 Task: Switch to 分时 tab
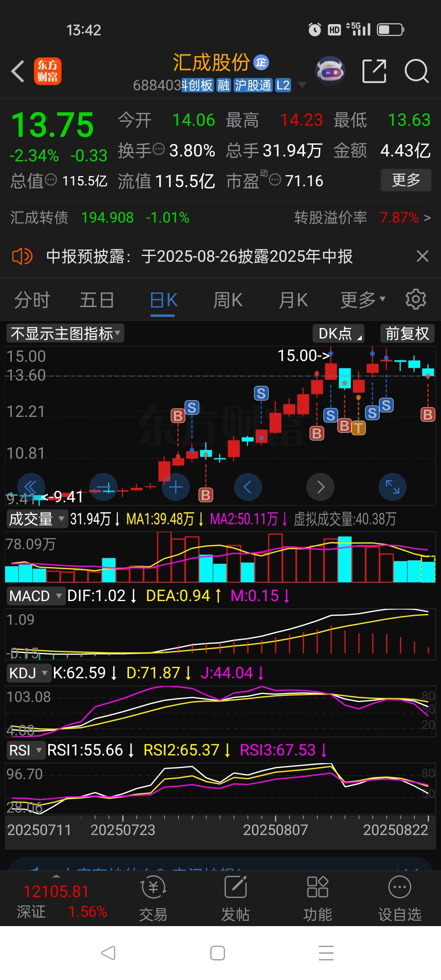tap(32, 300)
